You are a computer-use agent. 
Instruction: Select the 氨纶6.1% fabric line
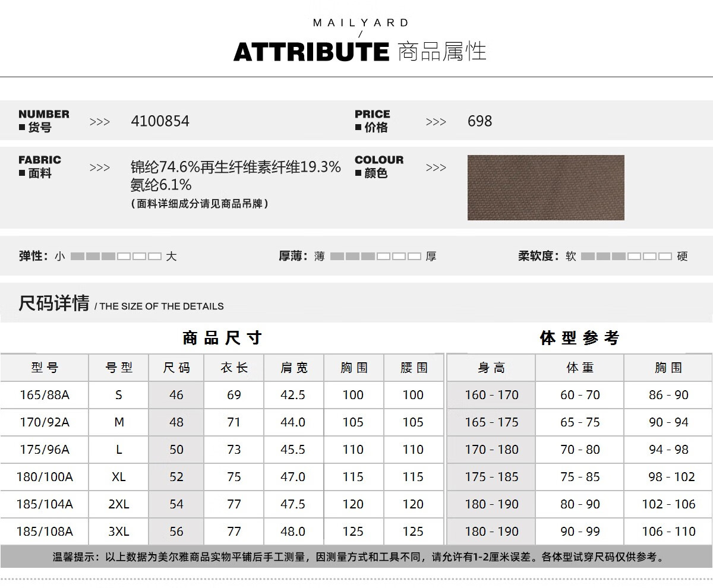(161, 185)
